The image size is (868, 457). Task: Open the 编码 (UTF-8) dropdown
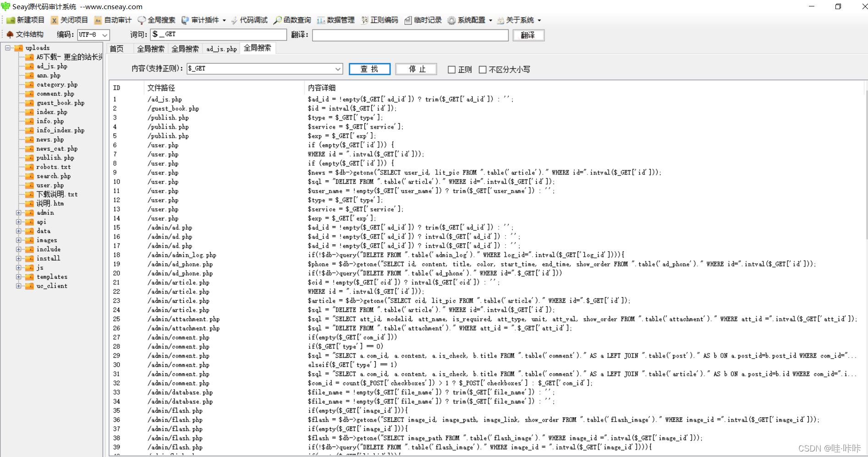click(x=93, y=35)
